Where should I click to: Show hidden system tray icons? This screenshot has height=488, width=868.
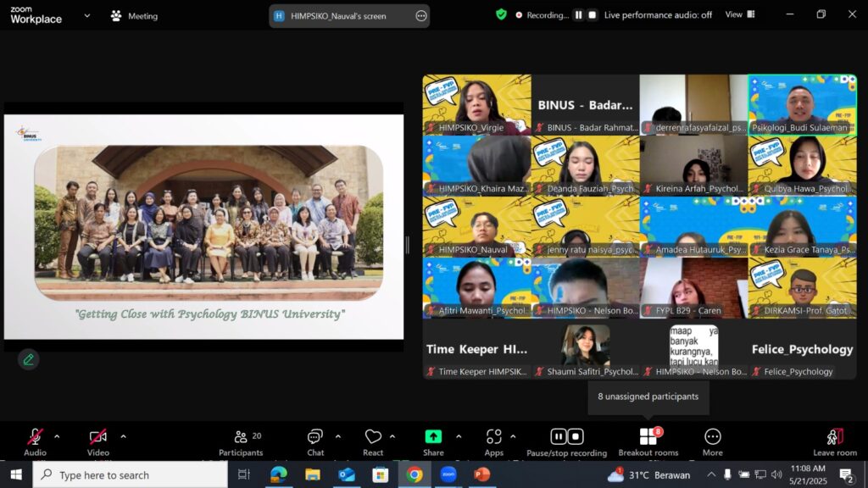point(711,474)
